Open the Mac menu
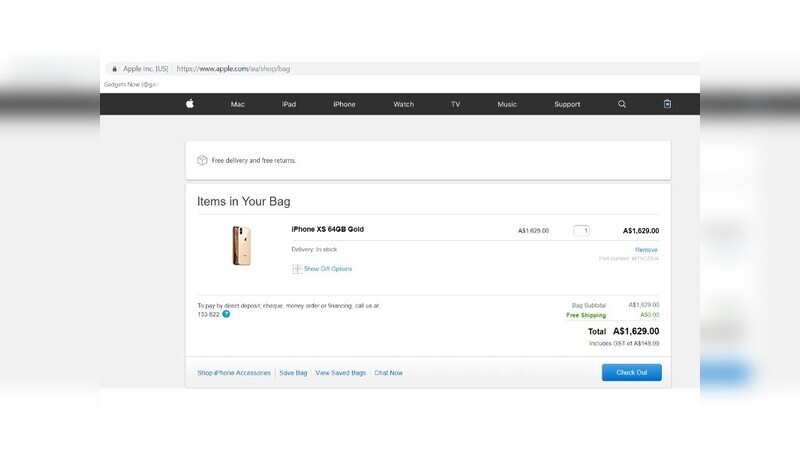The height and width of the screenshot is (450, 800). tap(238, 104)
